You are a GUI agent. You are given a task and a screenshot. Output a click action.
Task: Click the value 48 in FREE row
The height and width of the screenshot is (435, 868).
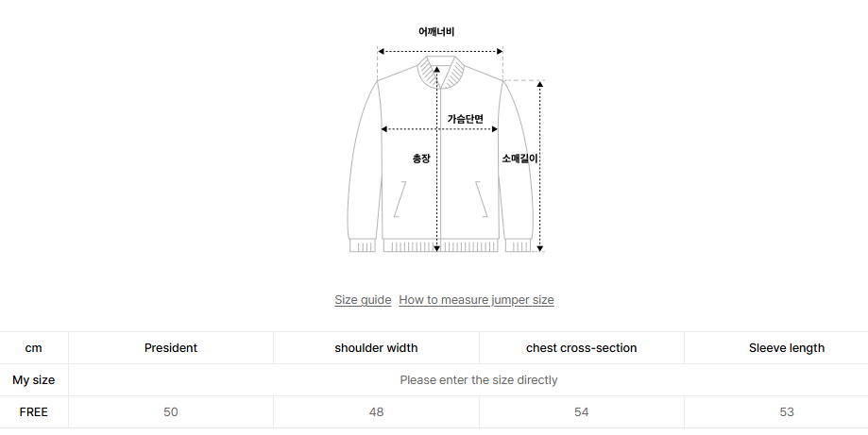pyautogui.click(x=376, y=412)
